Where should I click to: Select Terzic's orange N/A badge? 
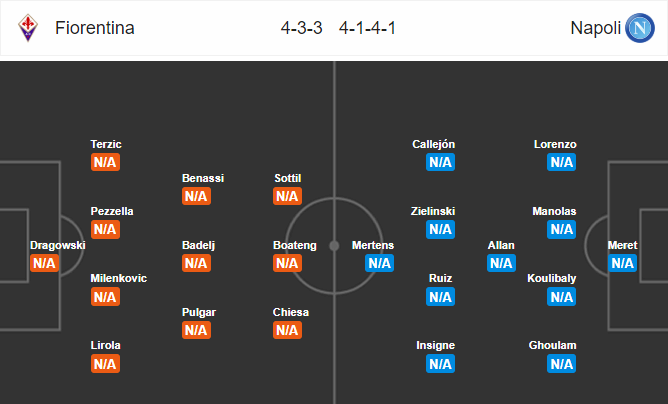(x=105, y=162)
